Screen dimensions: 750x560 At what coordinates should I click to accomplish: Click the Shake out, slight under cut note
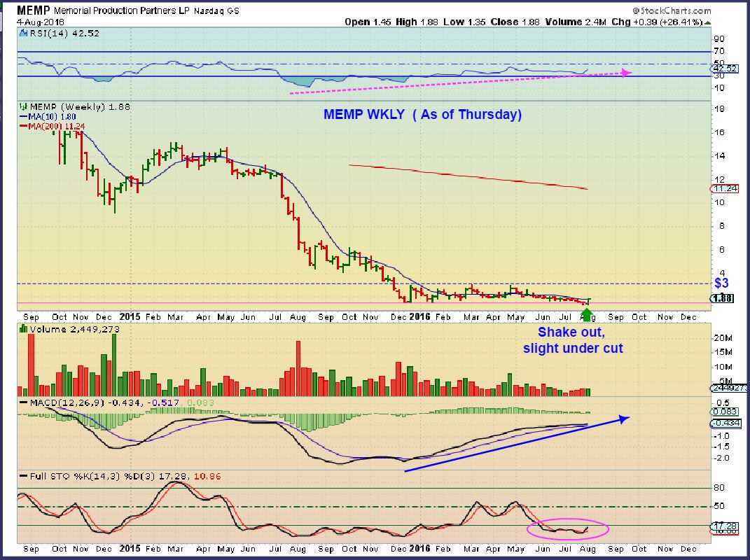pos(573,340)
